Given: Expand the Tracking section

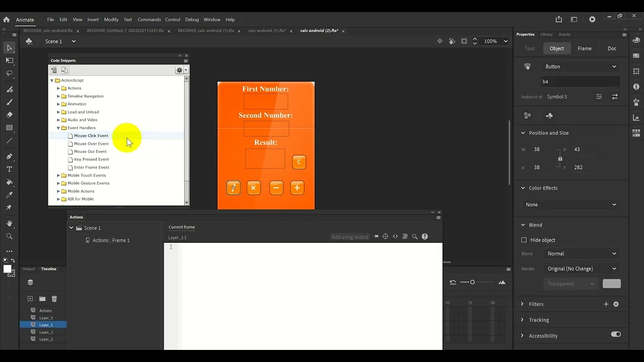Looking at the screenshot, I should coord(522,320).
